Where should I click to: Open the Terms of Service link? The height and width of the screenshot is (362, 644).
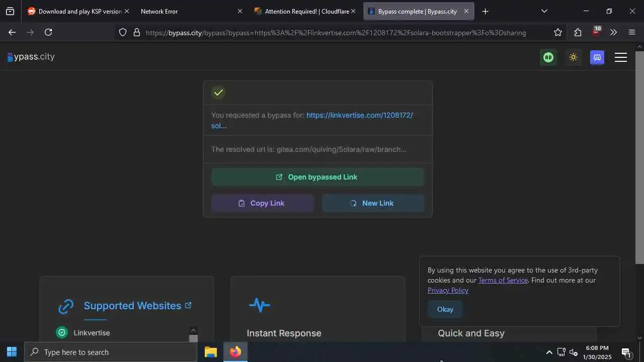503,280
